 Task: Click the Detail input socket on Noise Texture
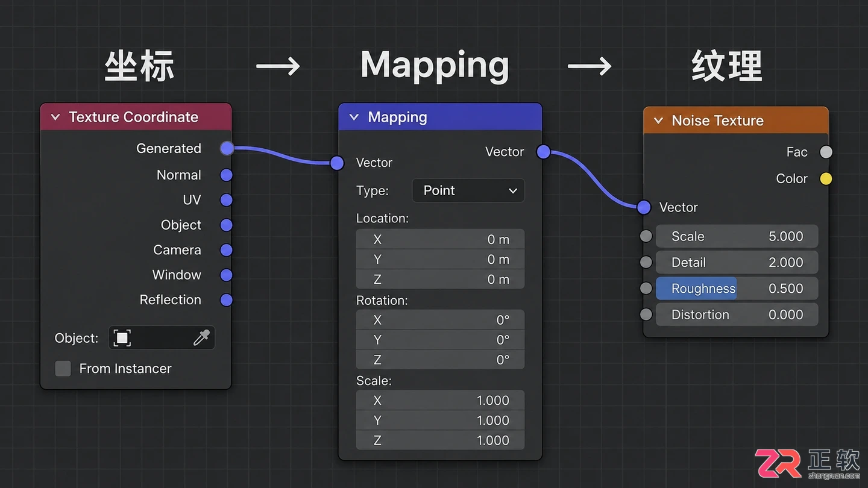click(646, 262)
